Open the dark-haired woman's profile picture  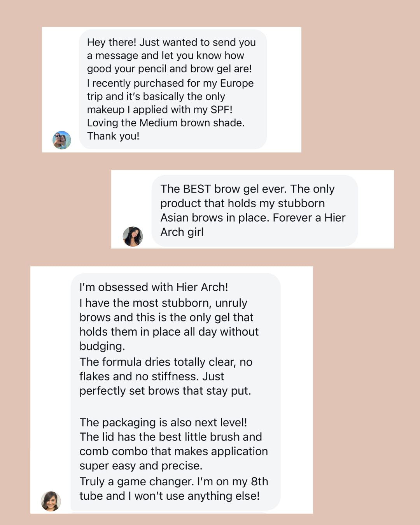tap(133, 236)
